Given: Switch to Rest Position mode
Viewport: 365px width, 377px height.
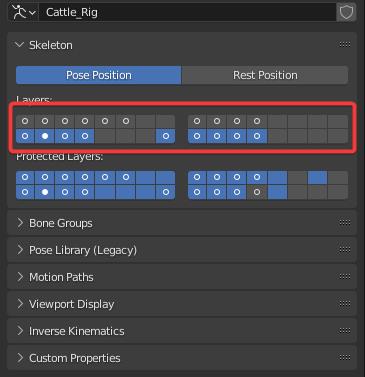Looking at the screenshot, I should click(265, 75).
